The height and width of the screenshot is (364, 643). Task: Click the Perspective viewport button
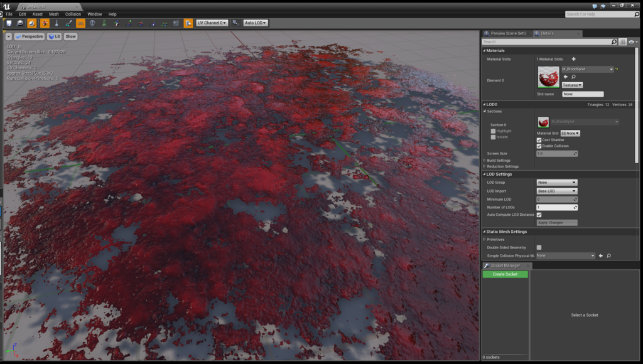point(30,36)
